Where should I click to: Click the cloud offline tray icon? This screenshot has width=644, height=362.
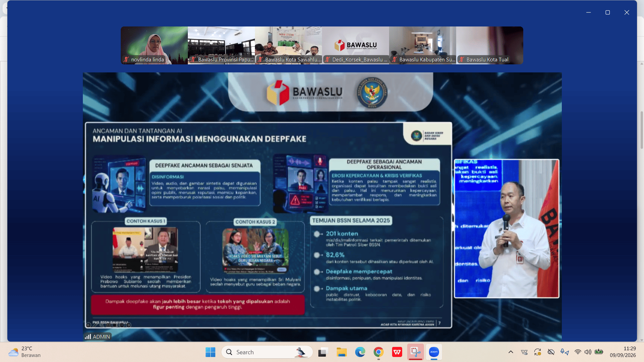coord(551,352)
